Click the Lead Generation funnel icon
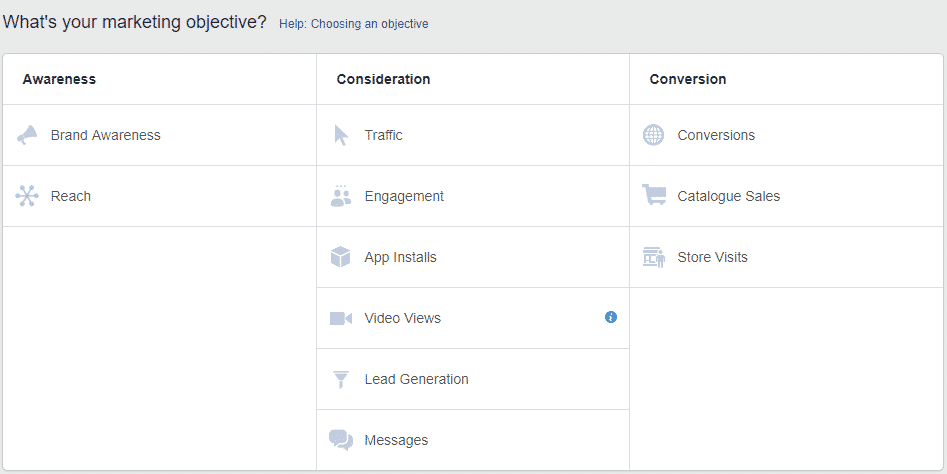Viewport: 947px width, 474px height. 341,379
